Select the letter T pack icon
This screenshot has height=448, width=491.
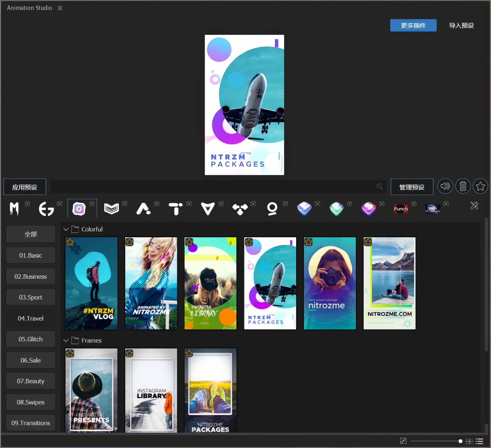176,209
